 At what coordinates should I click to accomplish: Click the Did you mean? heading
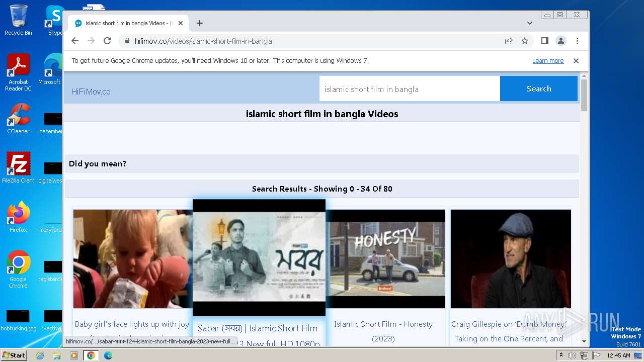coord(98,164)
